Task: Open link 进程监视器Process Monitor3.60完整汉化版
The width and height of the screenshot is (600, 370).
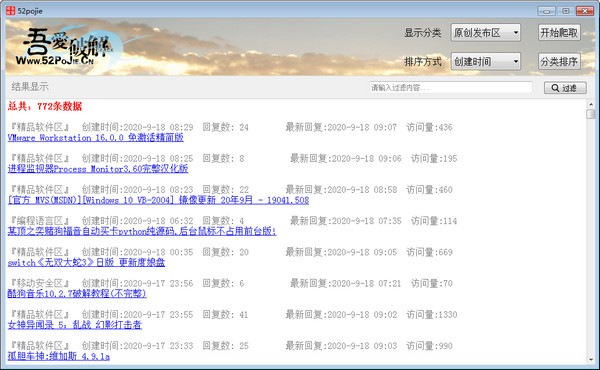Action: (x=98, y=169)
